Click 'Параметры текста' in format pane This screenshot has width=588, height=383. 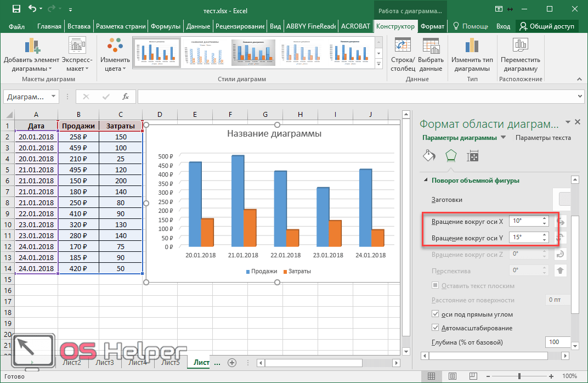pos(542,138)
